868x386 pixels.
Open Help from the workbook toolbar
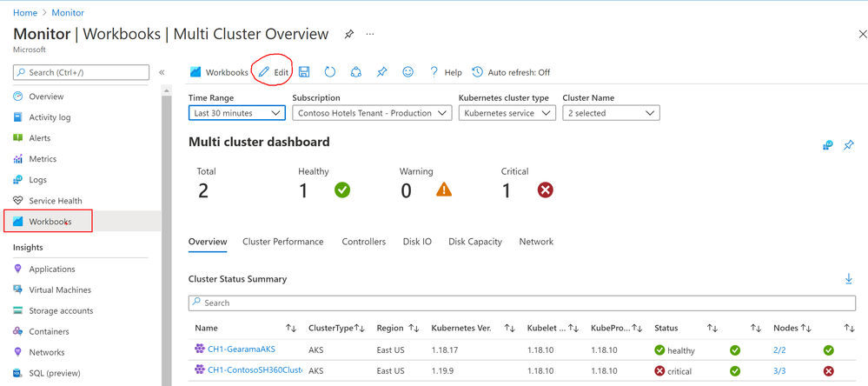point(446,72)
